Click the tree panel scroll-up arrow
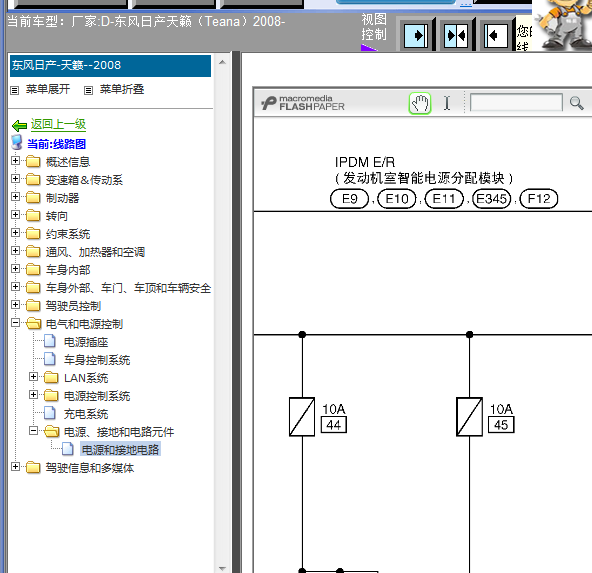The height and width of the screenshot is (573, 592). [222, 62]
